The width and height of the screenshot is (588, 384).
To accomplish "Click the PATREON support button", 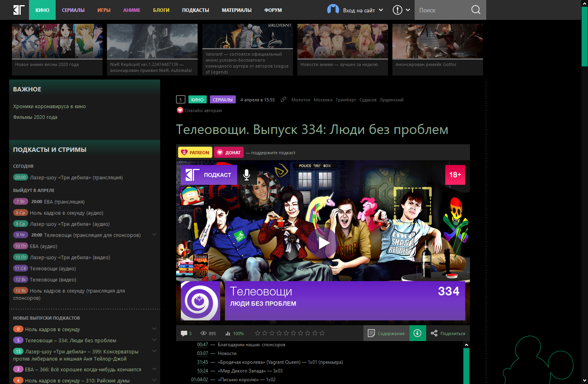I will pyautogui.click(x=195, y=152).
